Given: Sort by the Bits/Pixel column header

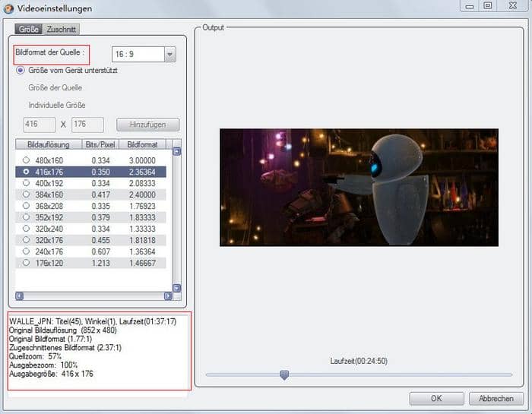Looking at the screenshot, I should pyautogui.click(x=100, y=144).
